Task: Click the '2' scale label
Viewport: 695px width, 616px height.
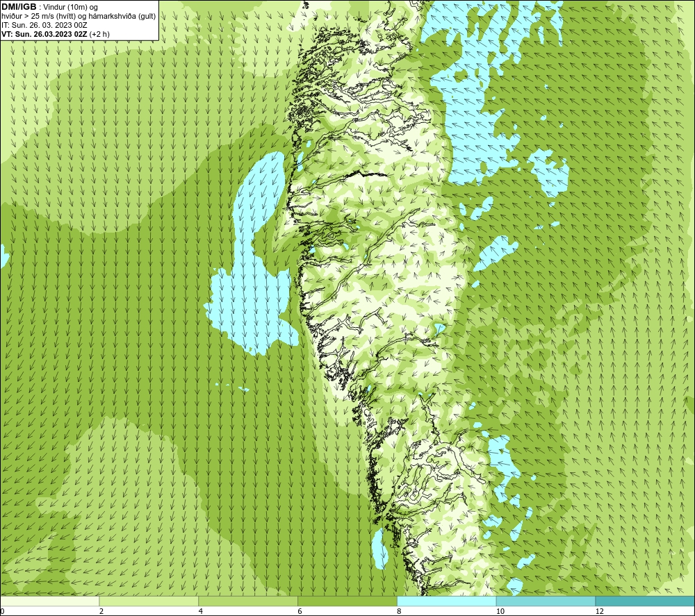Action: tap(101, 611)
